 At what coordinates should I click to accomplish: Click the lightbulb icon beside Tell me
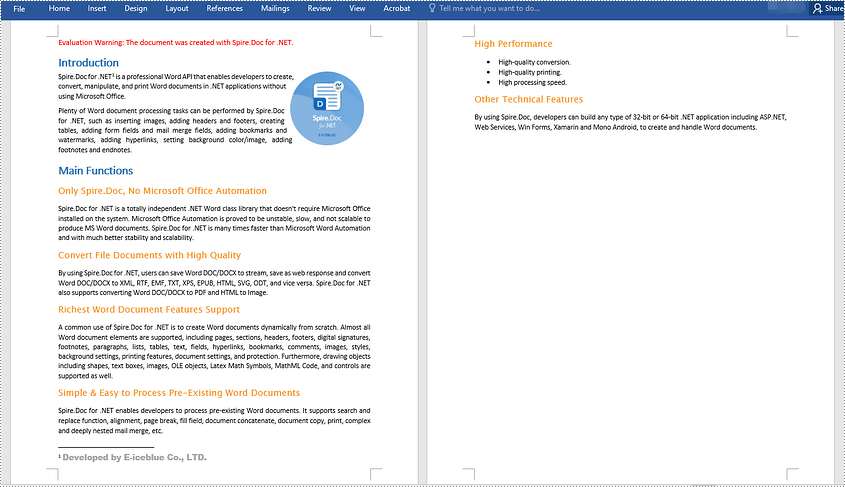click(432, 9)
